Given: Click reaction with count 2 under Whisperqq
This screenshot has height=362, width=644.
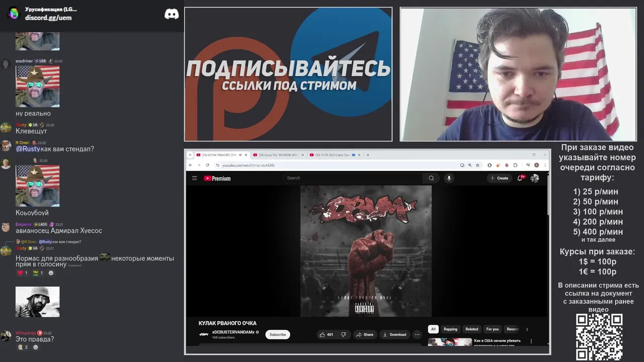Looking at the screenshot, I should [23, 347].
